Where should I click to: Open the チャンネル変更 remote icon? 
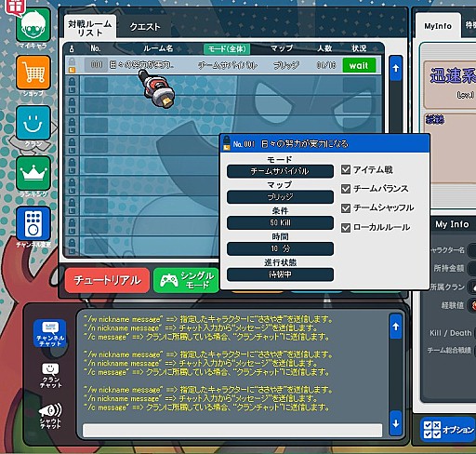33,223
